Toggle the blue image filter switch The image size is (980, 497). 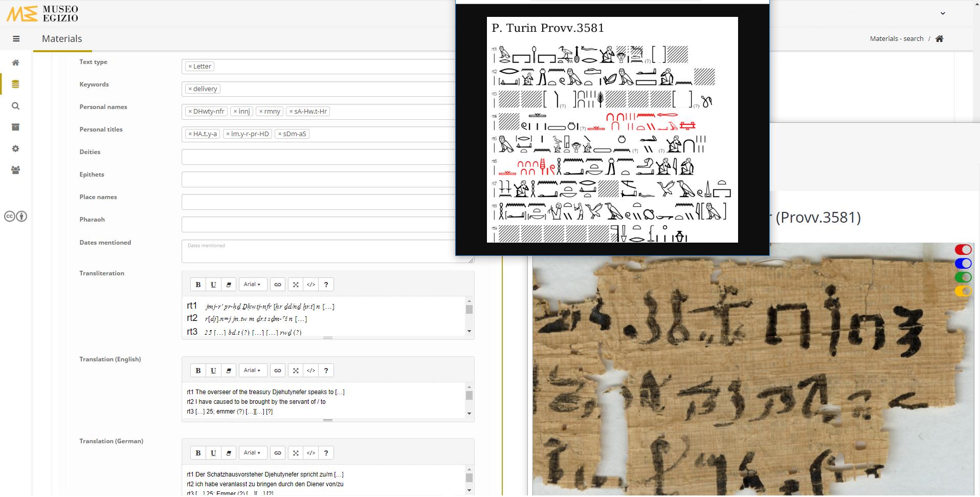(964, 263)
